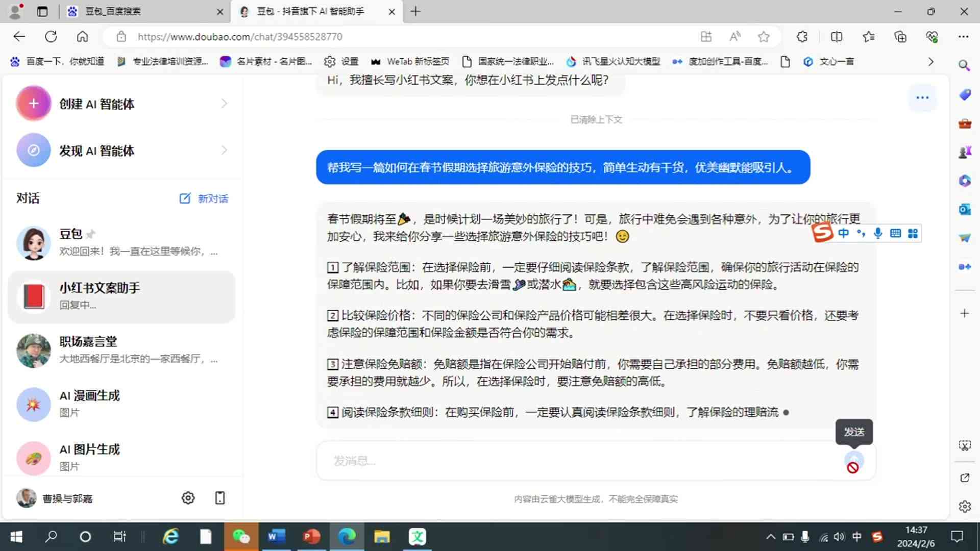
Task: Open the collections icon in toolbar
Action: (x=900, y=36)
